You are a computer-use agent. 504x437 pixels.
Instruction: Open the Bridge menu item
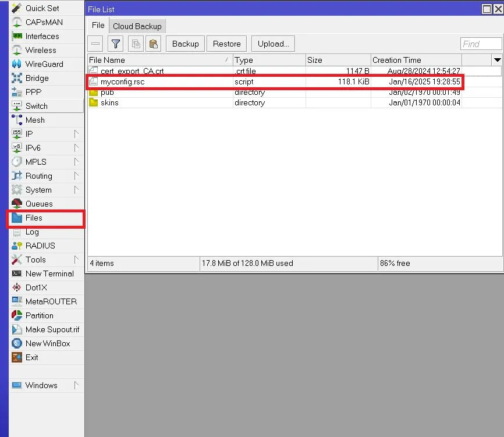coord(37,78)
